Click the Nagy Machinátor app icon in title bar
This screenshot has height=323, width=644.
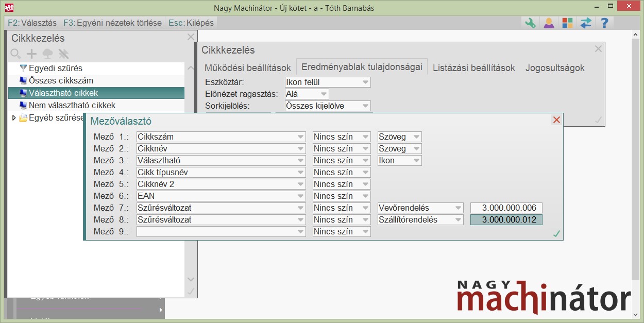(9, 8)
